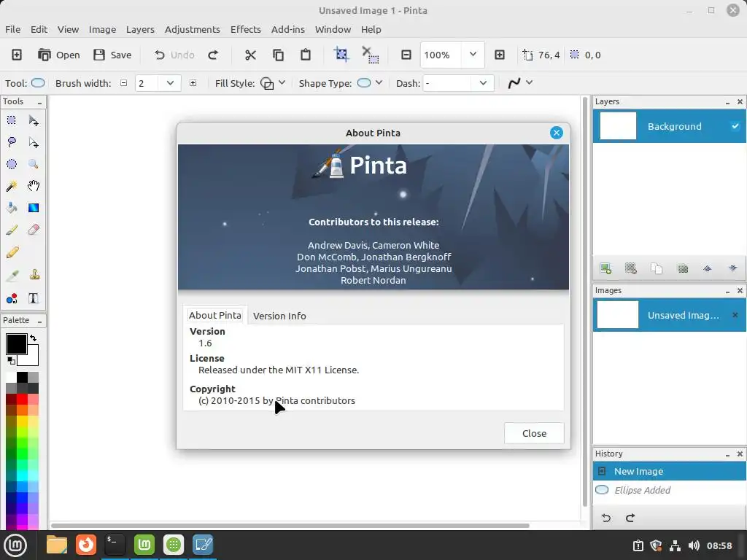The image size is (747, 560).
Task: Open the Add-ins menu
Action: tap(287, 29)
